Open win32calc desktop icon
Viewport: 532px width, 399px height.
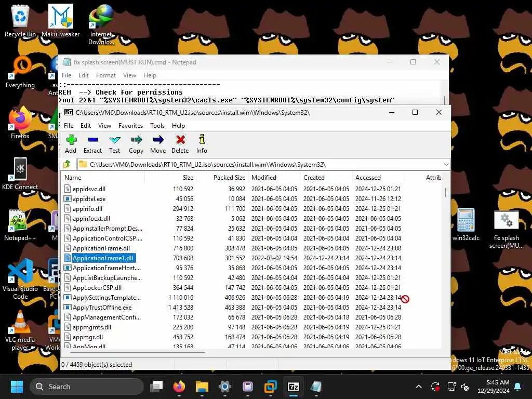466,224
